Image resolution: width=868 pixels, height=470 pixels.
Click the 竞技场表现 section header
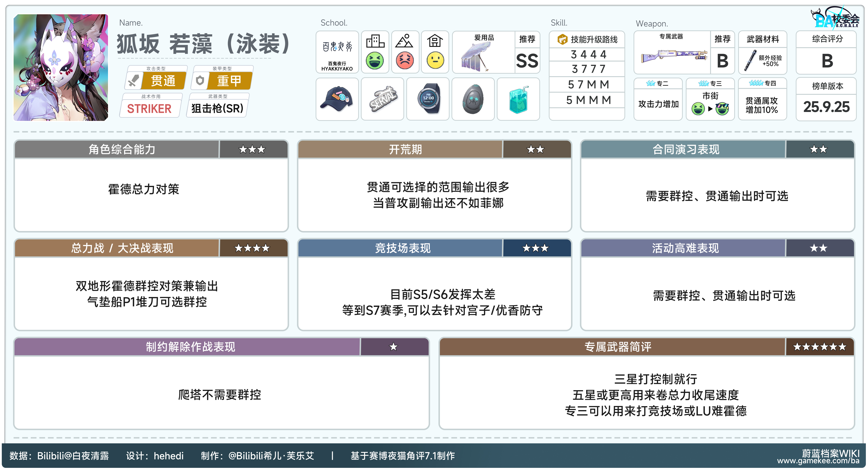tap(403, 248)
